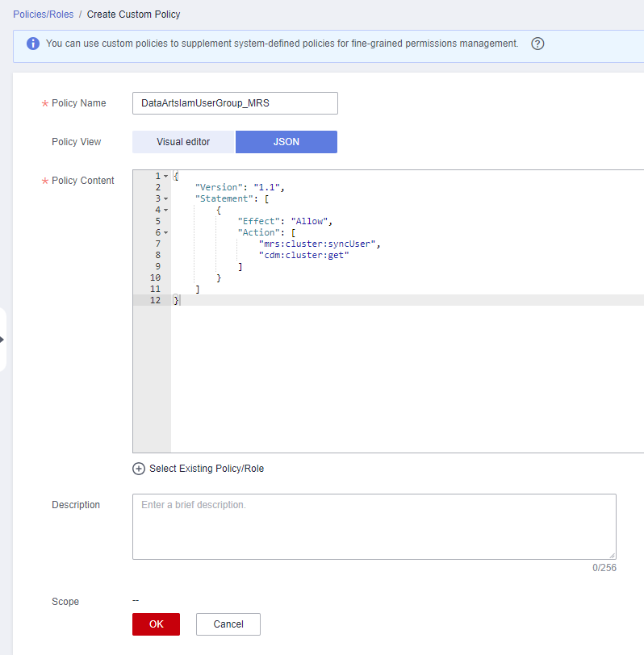This screenshot has height=655, width=644.
Task: Click the plus icon for existing policy
Action: click(139, 469)
